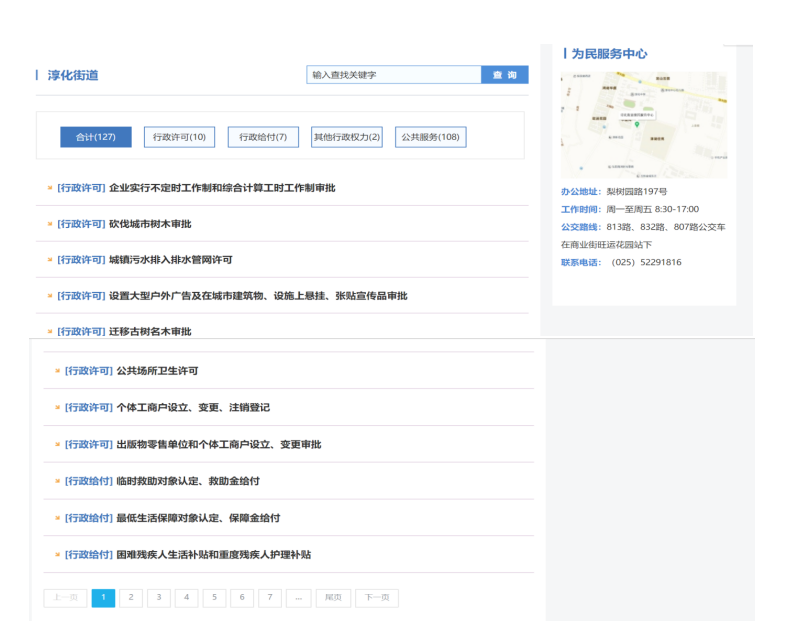Click arrow bullet beside 个体工商户设立
The height and width of the screenshot is (621, 792).
(x=58, y=407)
